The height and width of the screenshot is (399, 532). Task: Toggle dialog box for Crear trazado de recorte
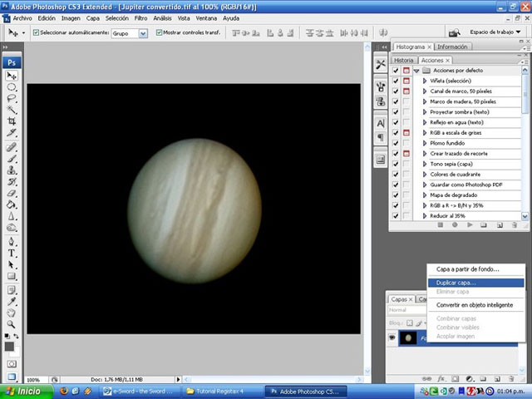(x=406, y=153)
